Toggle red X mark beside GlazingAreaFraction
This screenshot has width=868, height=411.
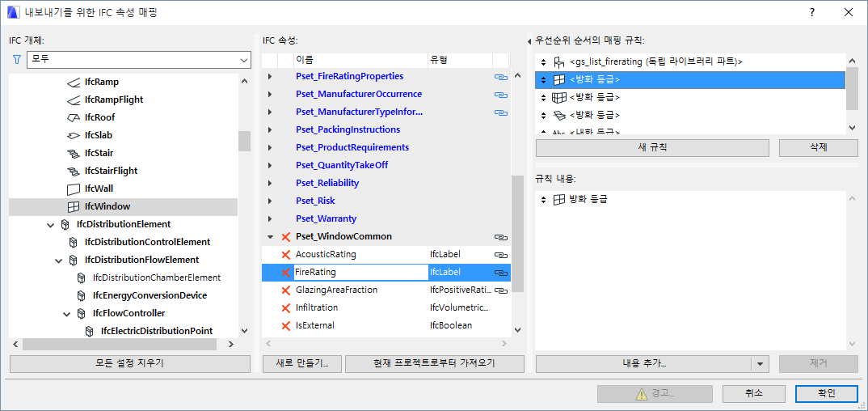pyautogui.click(x=285, y=290)
